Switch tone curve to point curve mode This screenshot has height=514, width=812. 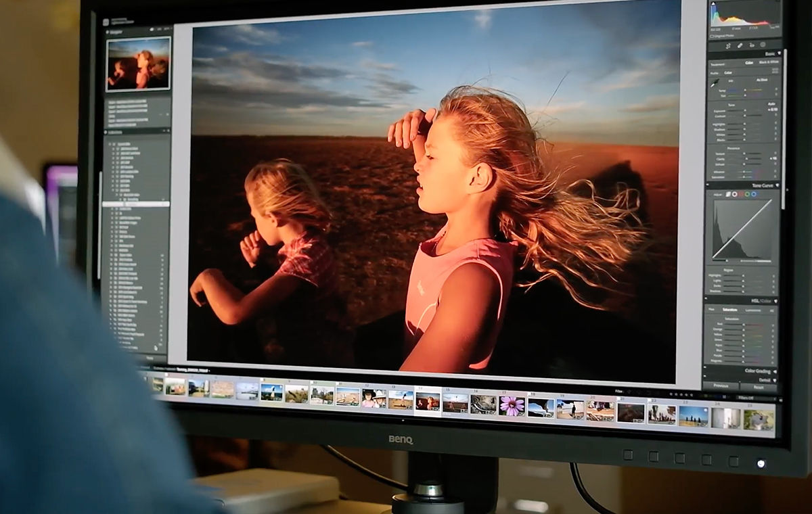point(736,195)
